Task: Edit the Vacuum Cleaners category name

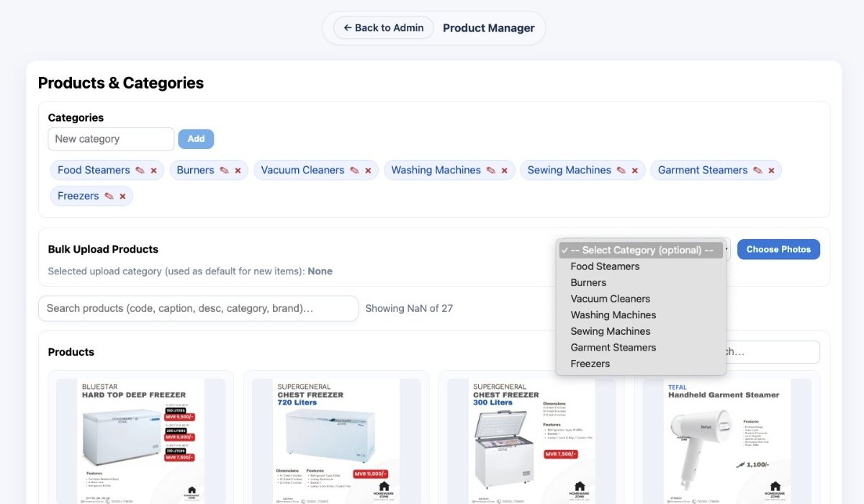Action: click(x=354, y=170)
